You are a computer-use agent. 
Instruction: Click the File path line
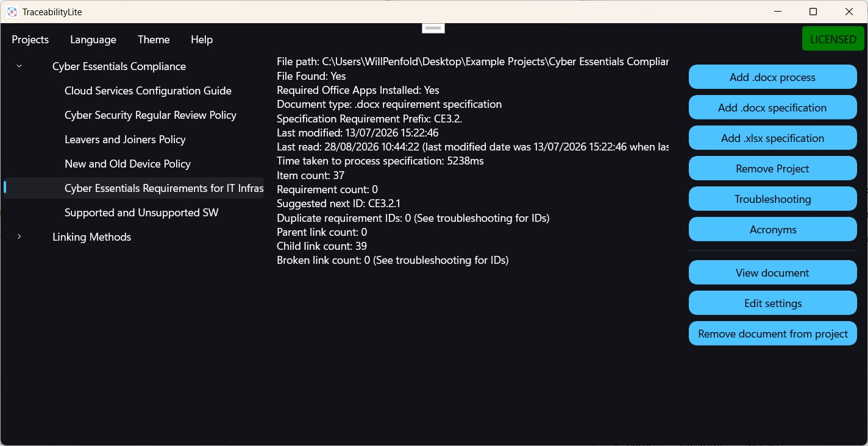tap(472, 62)
